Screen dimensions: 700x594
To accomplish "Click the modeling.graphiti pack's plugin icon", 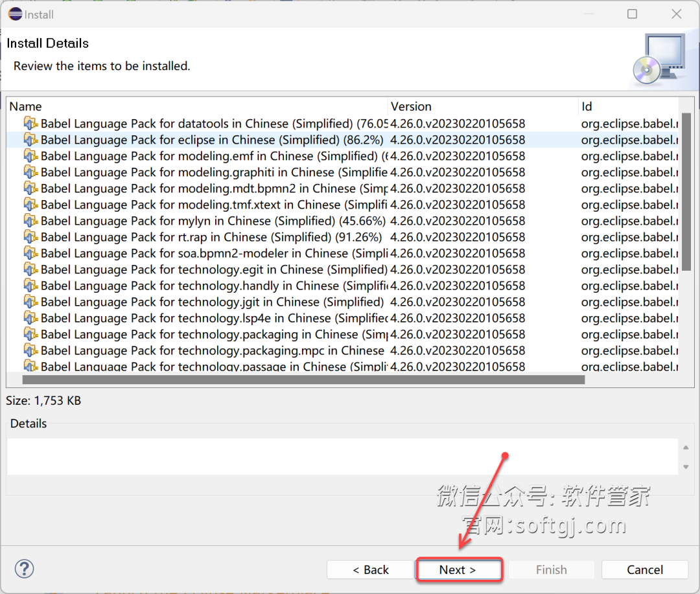I will 30,172.
